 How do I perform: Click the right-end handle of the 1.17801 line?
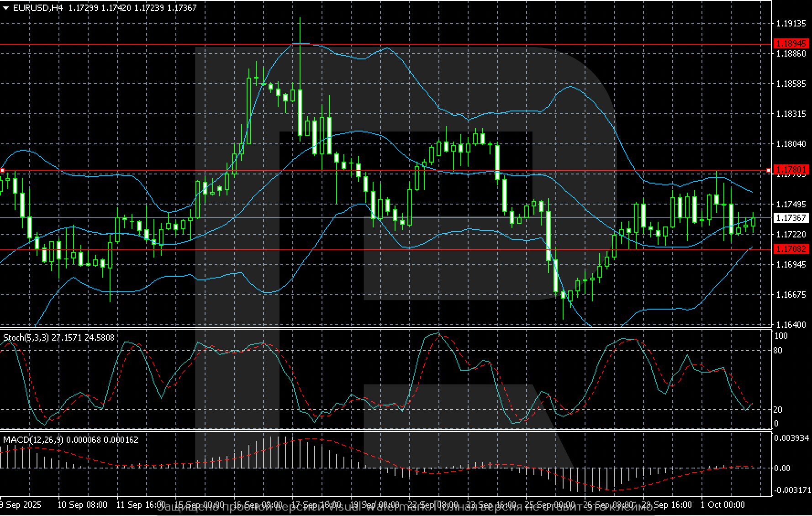point(769,170)
